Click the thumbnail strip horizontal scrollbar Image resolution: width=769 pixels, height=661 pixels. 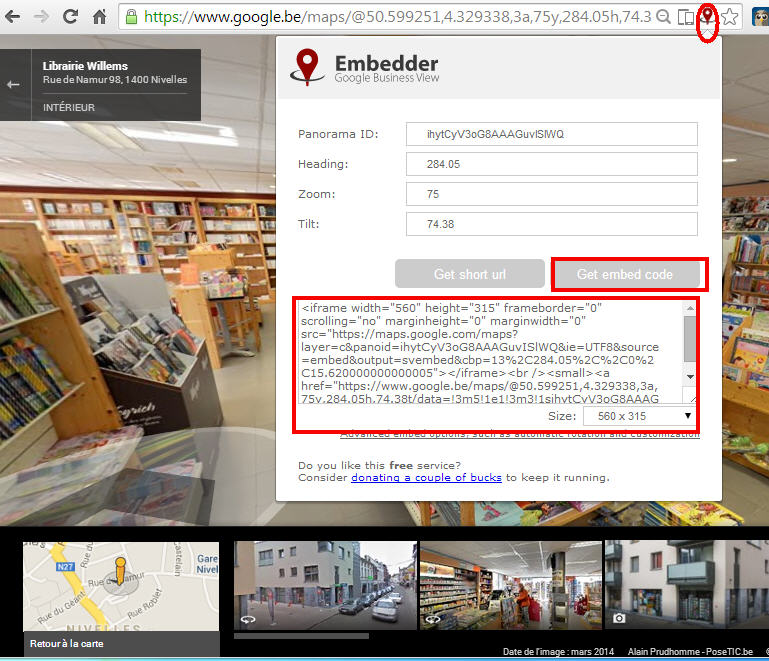pyautogui.click(x=301, y=636)
